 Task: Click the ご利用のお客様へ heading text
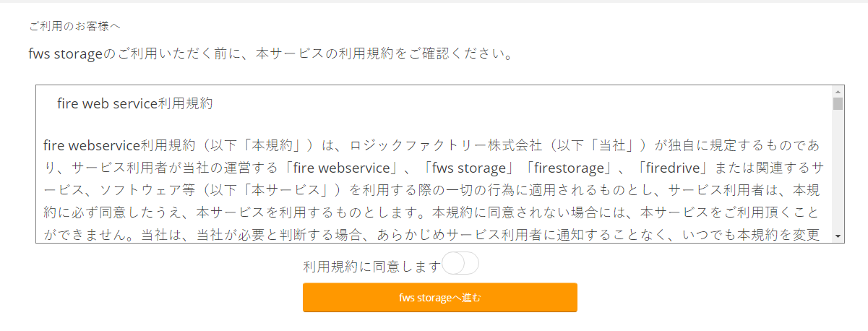click(x=74, y=26)
